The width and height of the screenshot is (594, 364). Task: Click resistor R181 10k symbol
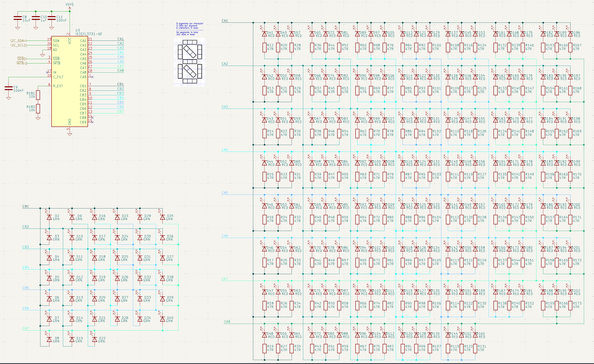(38, 95)
